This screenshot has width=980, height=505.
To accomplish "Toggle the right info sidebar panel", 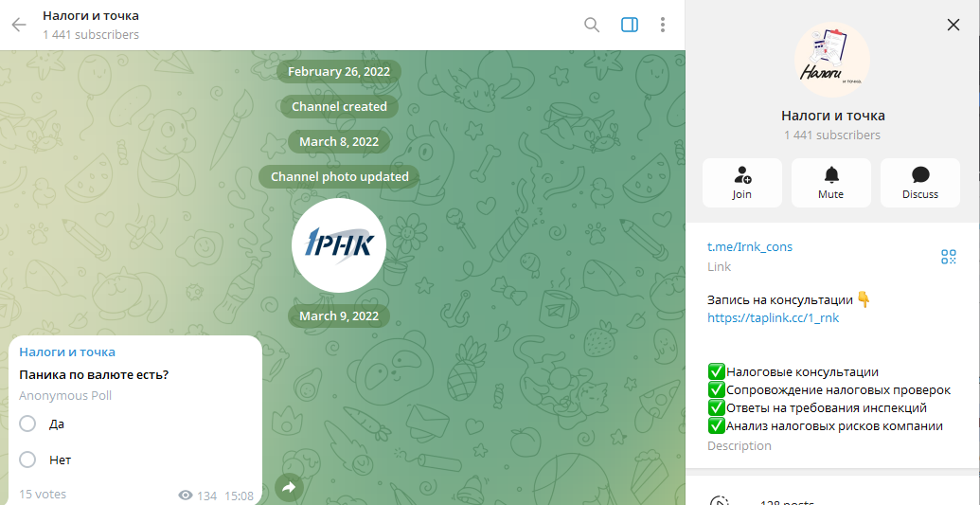I will (x=630, y=25).
